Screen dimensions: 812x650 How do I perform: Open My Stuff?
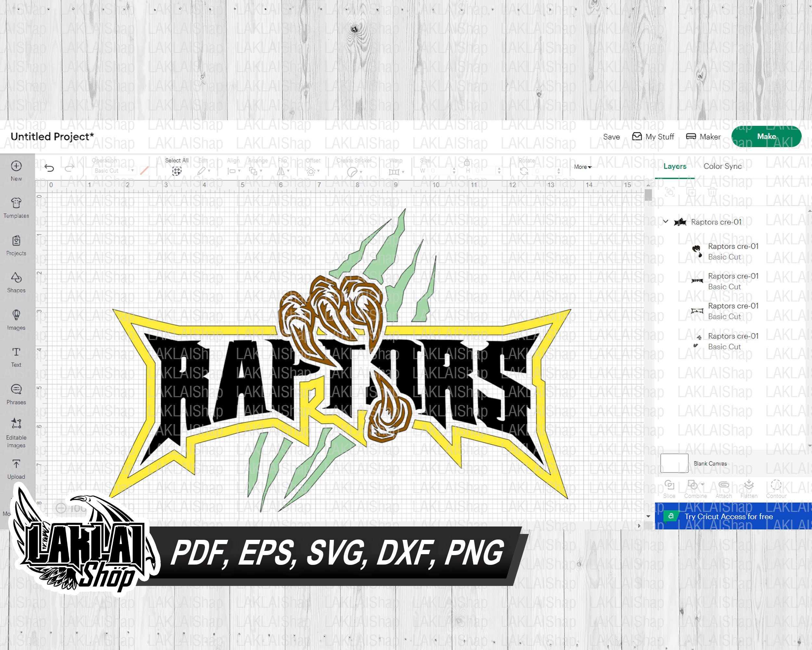pos(653,136)
